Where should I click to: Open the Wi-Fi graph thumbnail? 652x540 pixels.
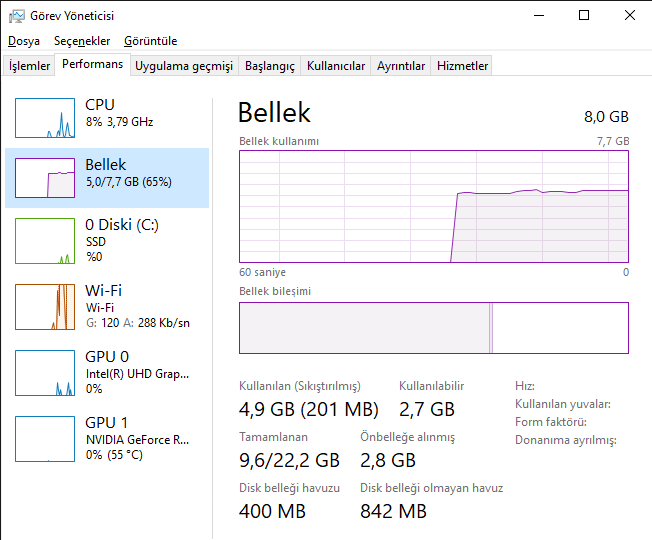pyautogui.click(x=45, y=307)
